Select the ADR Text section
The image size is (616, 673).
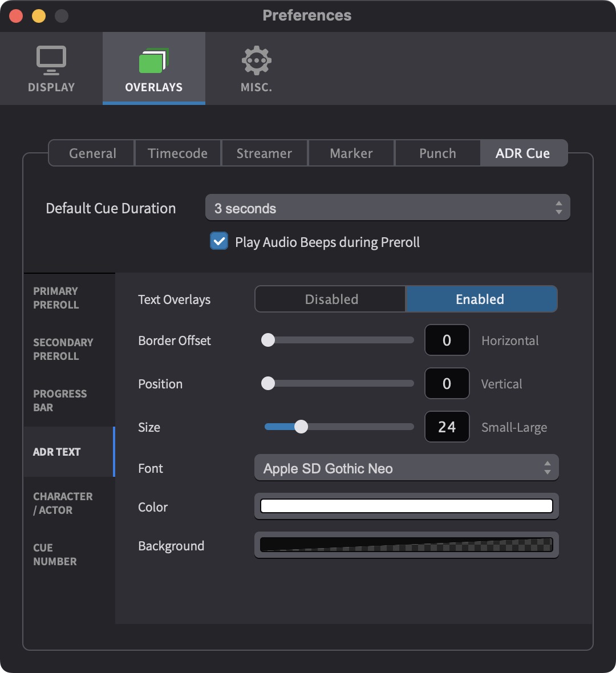[x=69, y=452]
